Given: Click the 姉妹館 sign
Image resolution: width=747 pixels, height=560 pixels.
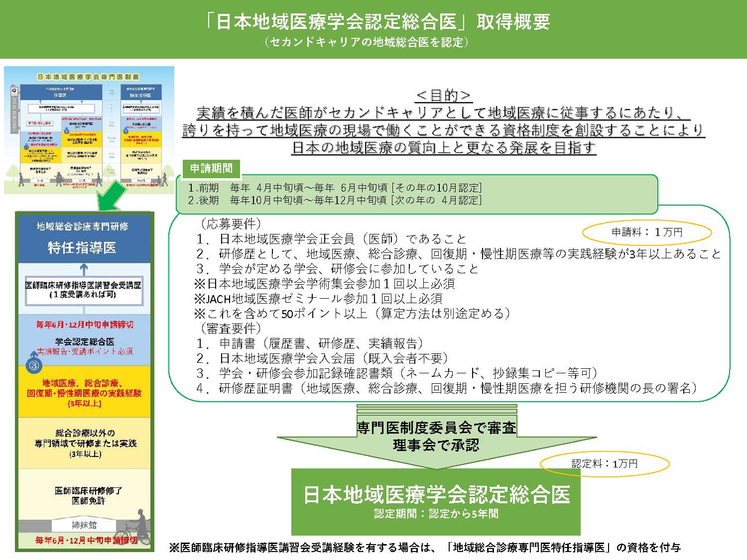Looking at the screenshot, I should coord(84,525).
